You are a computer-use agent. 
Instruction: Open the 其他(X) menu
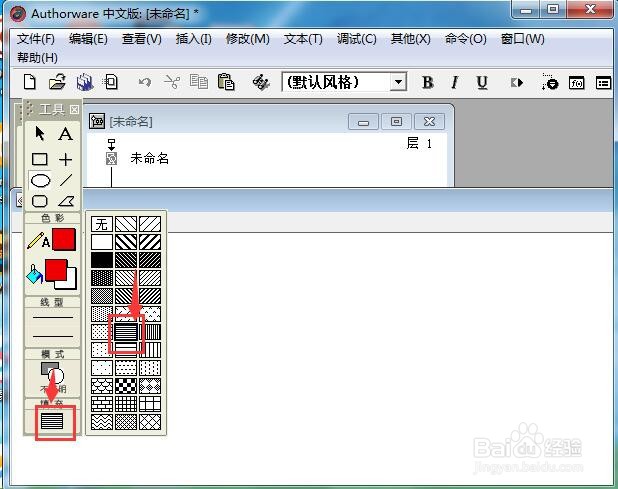pyautogui.click(x=411, y=39)
